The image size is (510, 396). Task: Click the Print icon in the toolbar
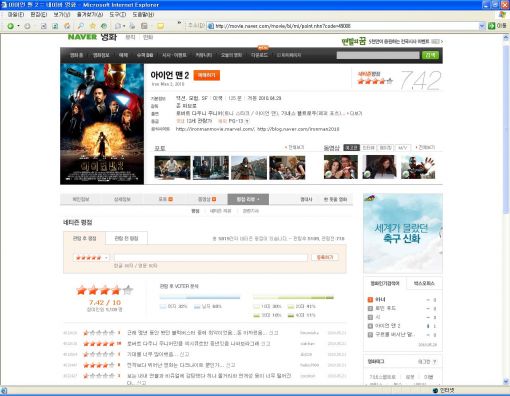132,26
